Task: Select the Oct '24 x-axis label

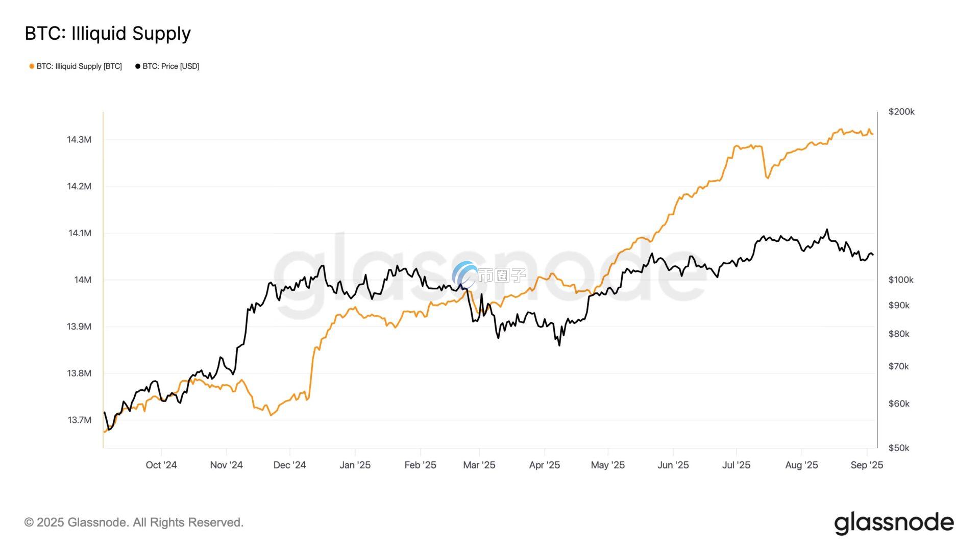Action: tap(161, 465)
